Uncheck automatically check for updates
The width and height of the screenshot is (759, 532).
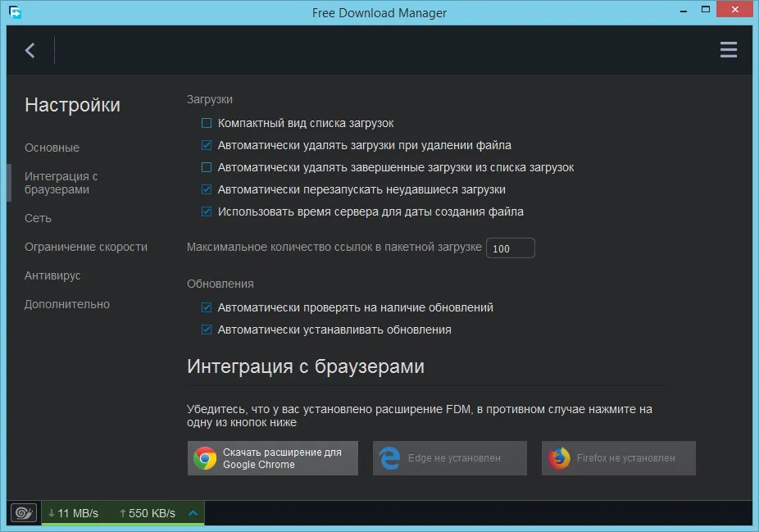207,307
